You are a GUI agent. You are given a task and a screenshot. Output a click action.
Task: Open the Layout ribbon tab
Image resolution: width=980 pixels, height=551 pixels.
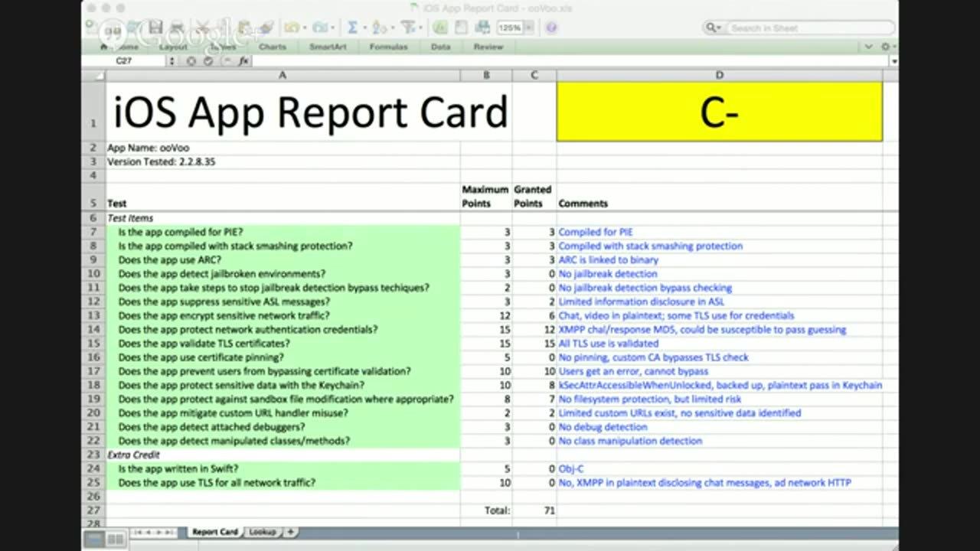173,47
